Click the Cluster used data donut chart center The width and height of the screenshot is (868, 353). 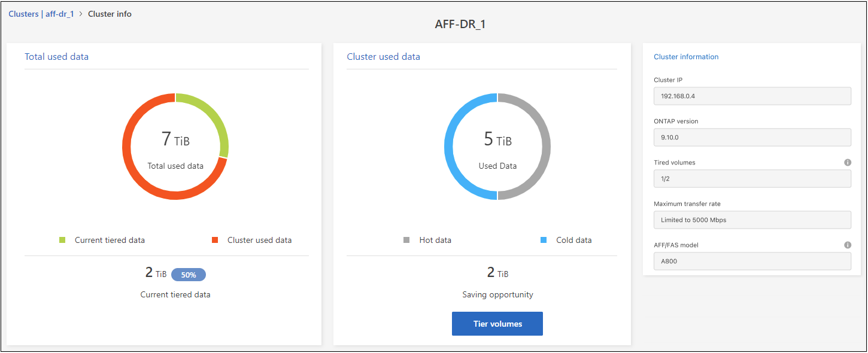tap(497, 147)
